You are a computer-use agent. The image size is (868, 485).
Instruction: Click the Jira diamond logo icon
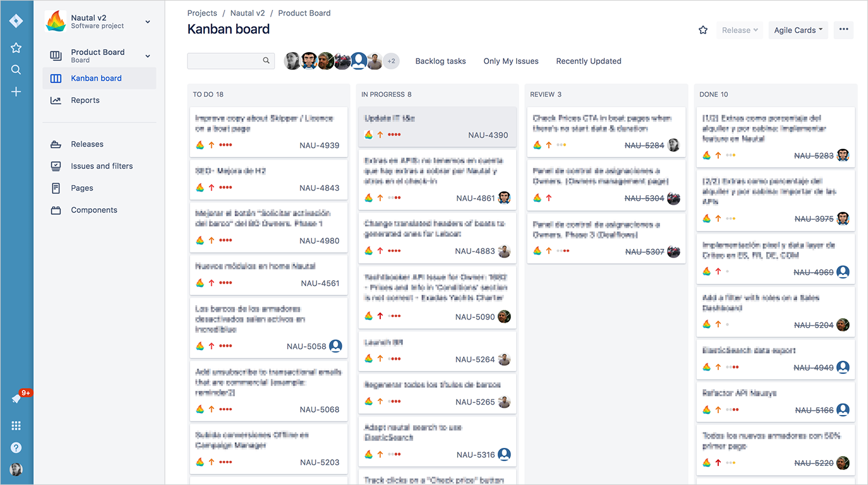16,21
